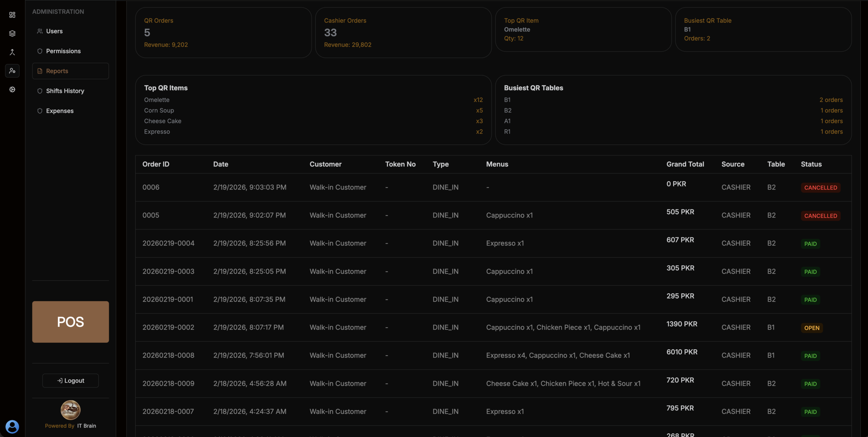Open the Expenses page
868x437 pixels.
tap(60, 111)
